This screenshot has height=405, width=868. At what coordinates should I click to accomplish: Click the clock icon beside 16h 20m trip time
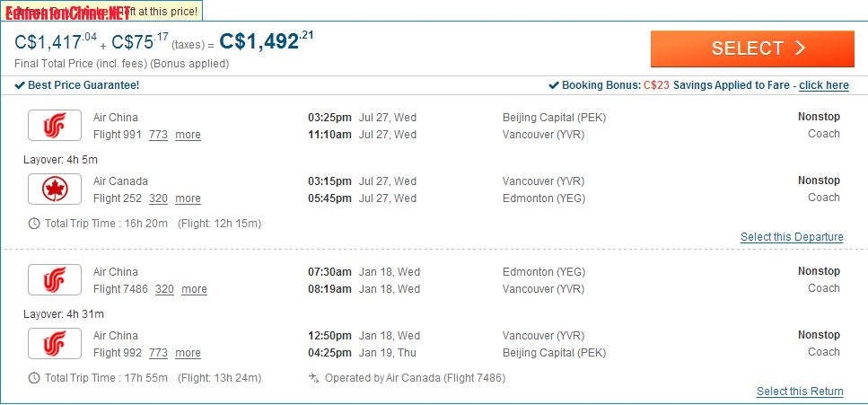tap(34, 224)
